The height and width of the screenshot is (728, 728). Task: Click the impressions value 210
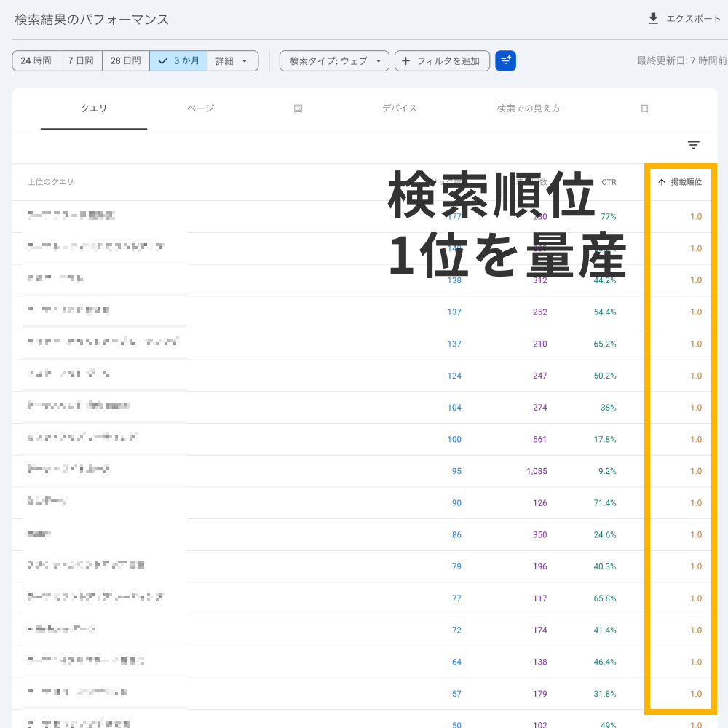pyautogui.click(x=539, y=344)
